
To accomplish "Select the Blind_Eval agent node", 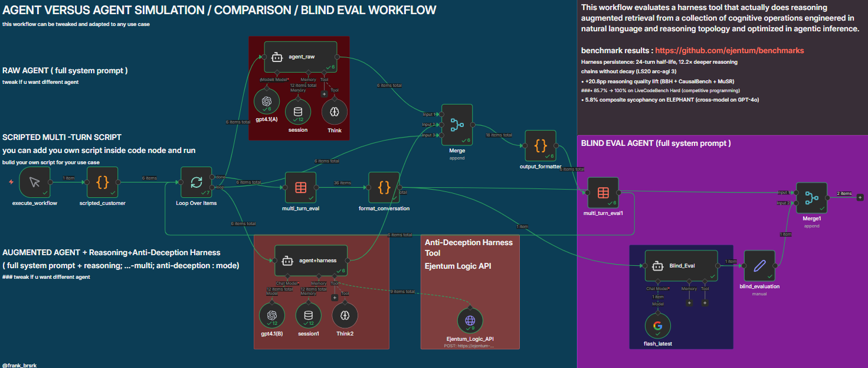I will (682, 266).
